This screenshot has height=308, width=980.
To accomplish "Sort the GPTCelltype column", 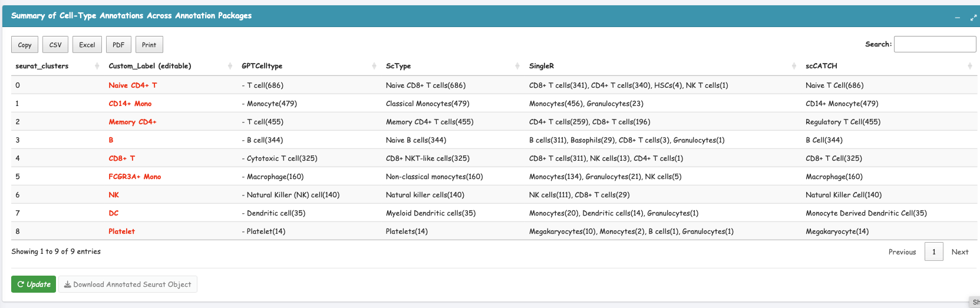I will click(374, 66).
